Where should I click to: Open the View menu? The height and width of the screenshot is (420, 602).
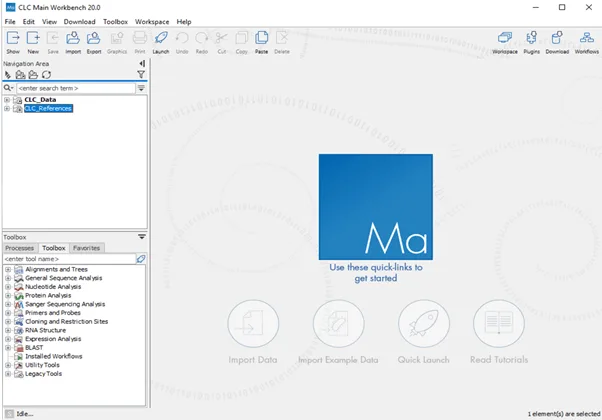tap(49, 22)
